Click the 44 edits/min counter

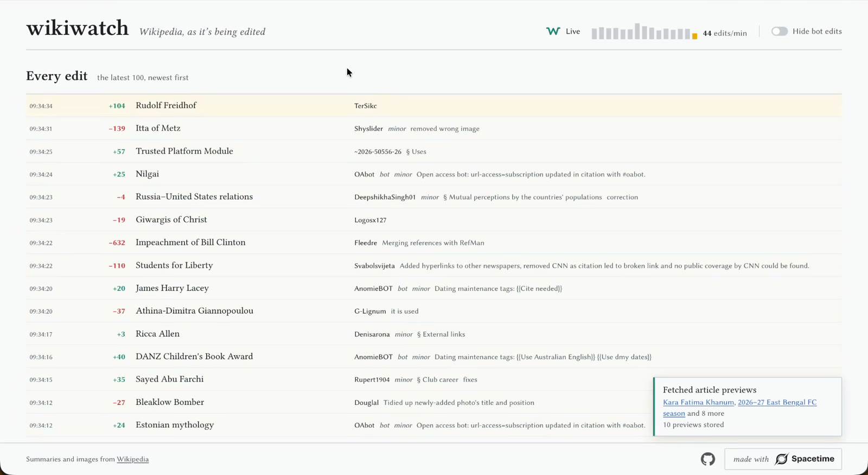[725, 33]
